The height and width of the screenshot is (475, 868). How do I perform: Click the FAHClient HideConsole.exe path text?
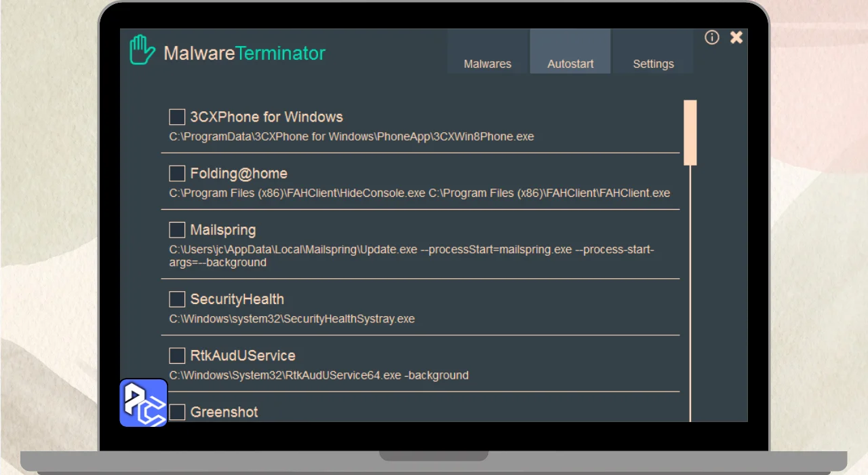coord(419,193)
